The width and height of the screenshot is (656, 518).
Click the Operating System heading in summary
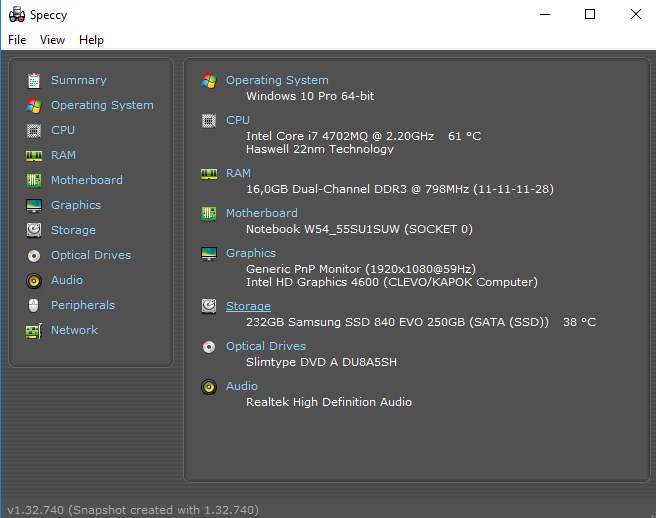277,80
